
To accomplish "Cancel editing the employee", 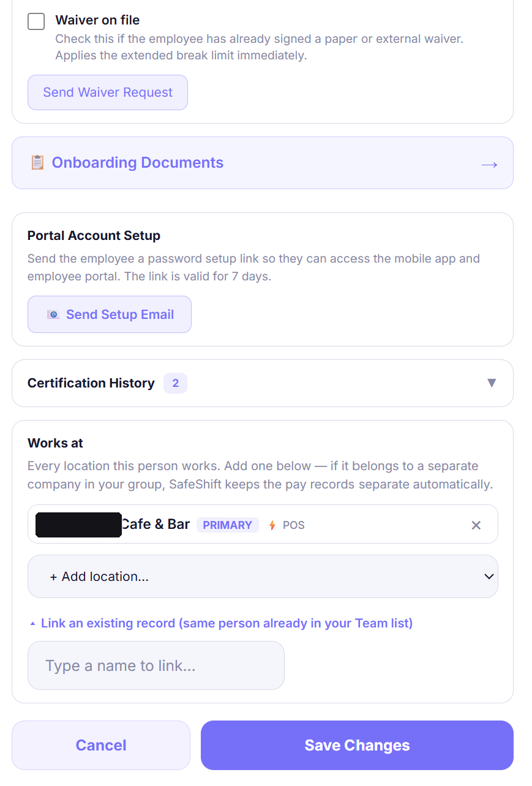I will tap(101, 745).
